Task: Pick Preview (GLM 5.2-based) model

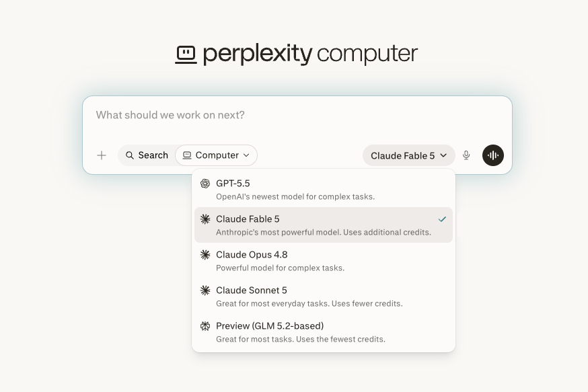Action: (323, 332)
